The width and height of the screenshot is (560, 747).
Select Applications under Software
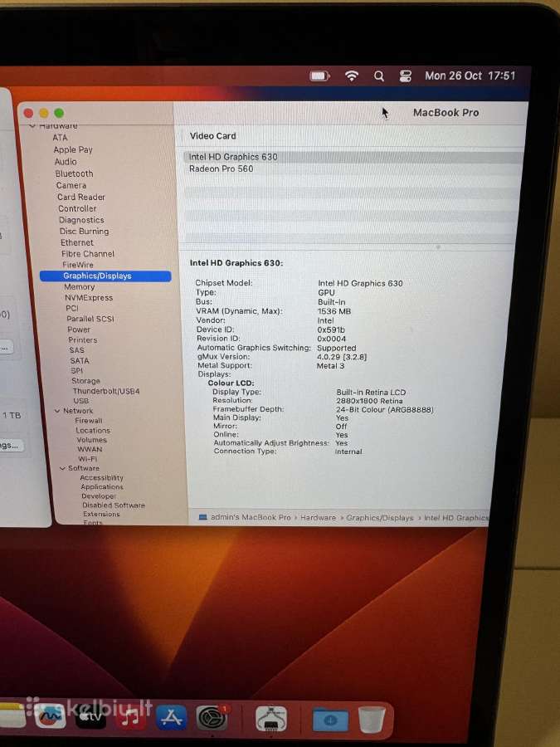[x=102, y=487]
